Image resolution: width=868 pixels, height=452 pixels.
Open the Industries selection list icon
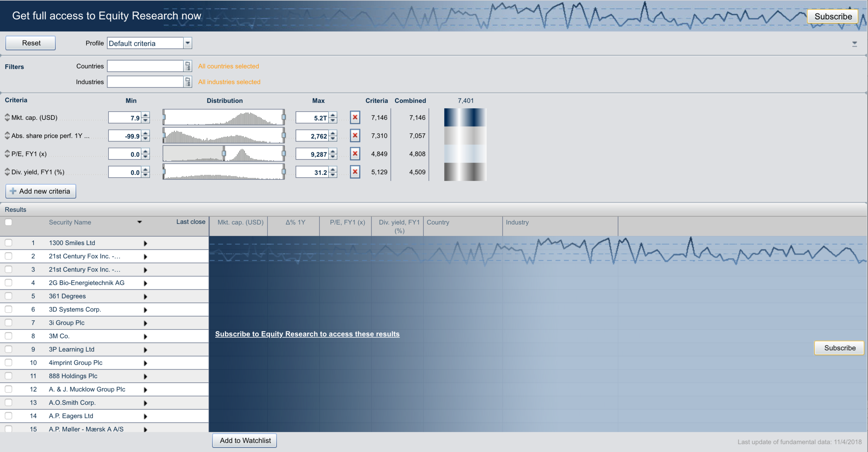188,82
